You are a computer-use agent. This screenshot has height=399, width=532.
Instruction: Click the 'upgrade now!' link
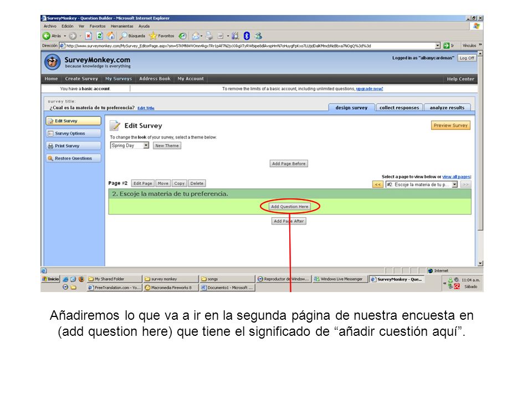[369, 89]
